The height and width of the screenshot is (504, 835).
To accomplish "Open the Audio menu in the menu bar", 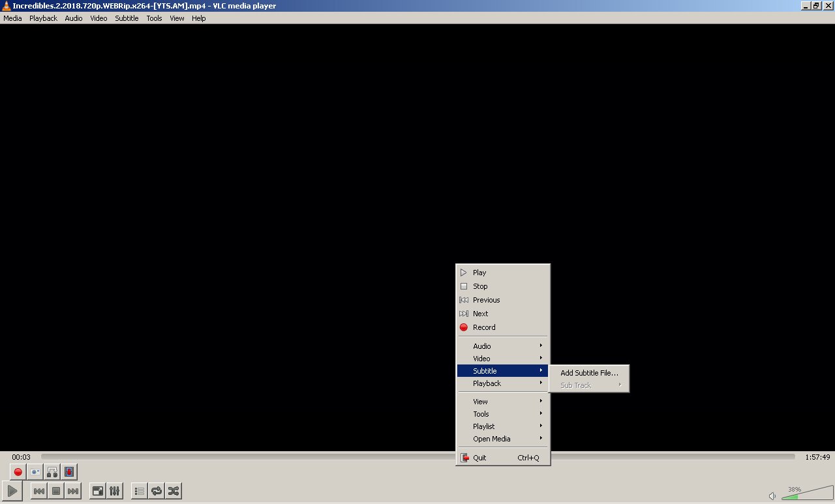I will pyautogui.click(x=74, y=18).
